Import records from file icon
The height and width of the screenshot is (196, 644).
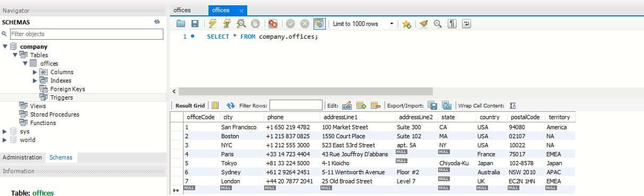tap(447, 105)
